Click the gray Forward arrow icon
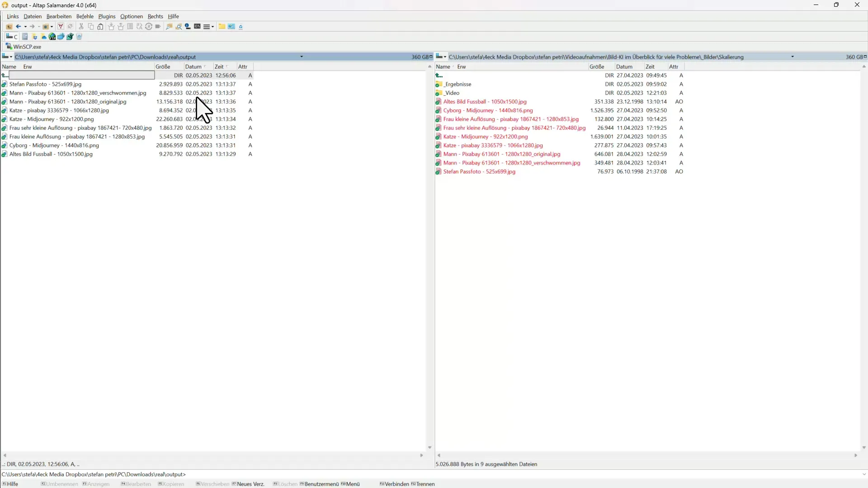868x488 pixels. pos(32,27)
